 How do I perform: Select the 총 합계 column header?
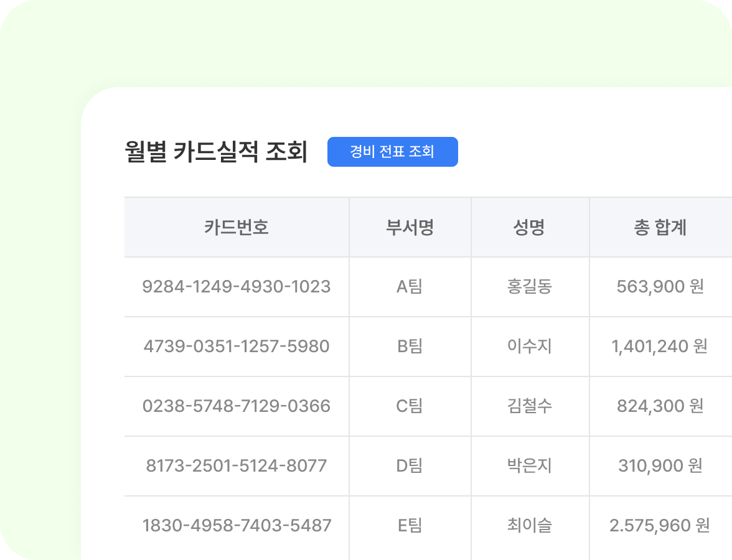[x=660, y=227]
